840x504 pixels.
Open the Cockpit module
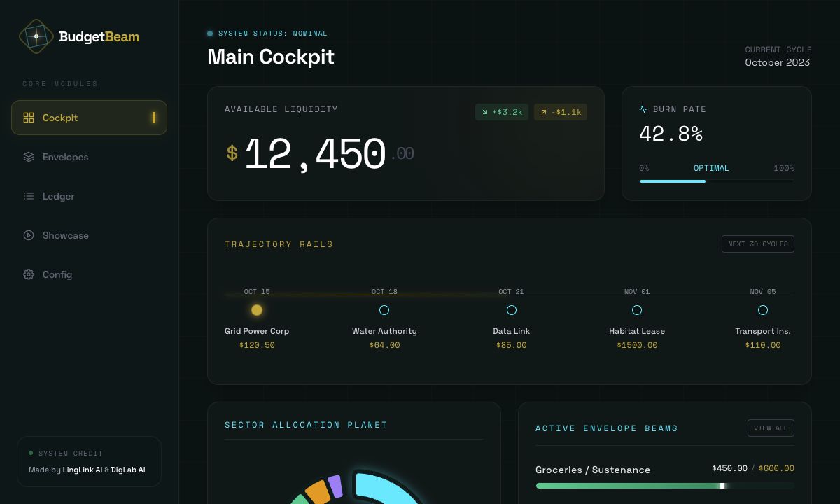click(89, 118)
